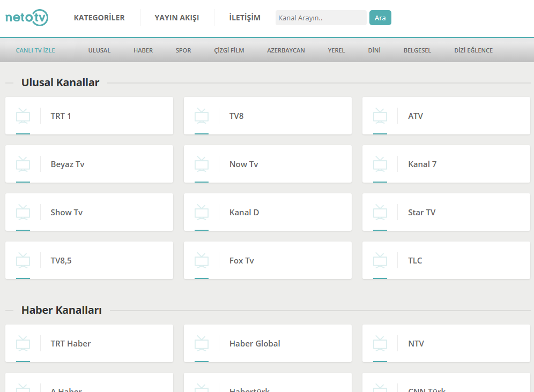
Task: Focus the Kanal Arayın search field
Action: point(321,18)
